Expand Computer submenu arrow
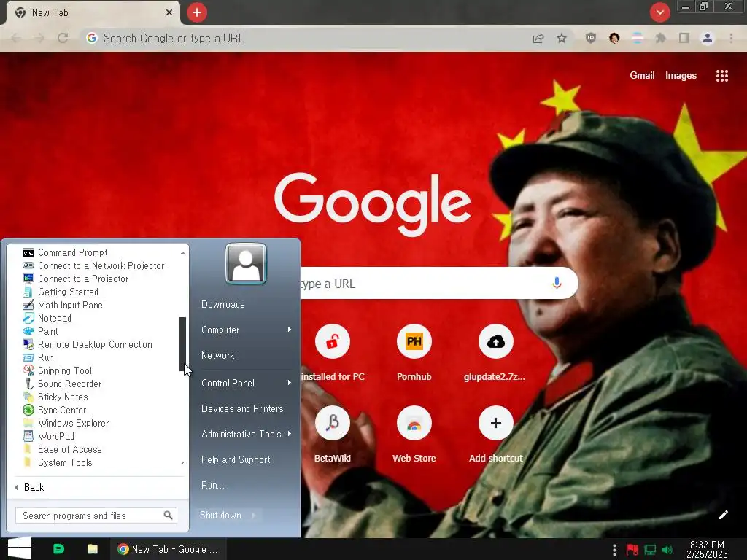Image resolution: width=747 pixels, height=560 pixels. (289, 330)
